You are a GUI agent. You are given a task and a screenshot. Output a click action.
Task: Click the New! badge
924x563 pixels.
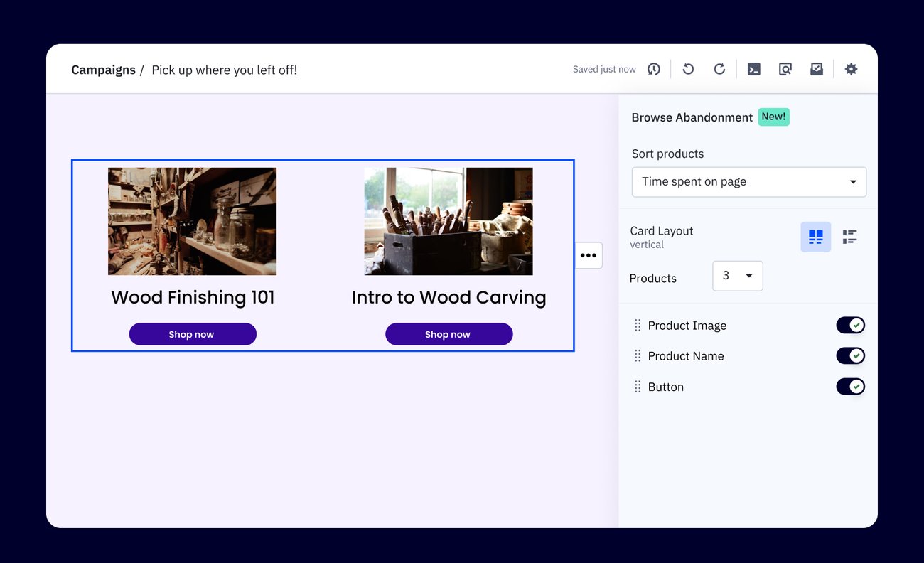pyautogui.click(x=773, y=117)
